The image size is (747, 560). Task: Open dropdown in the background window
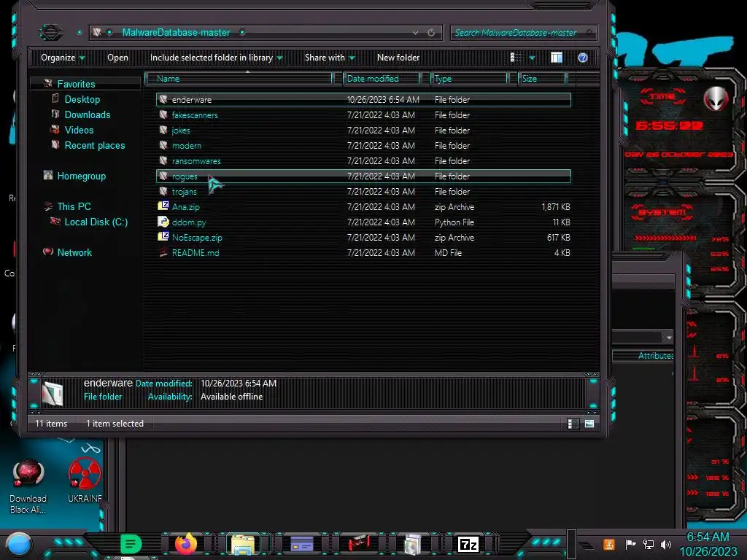pyautogui.click(x=669, y=338)
